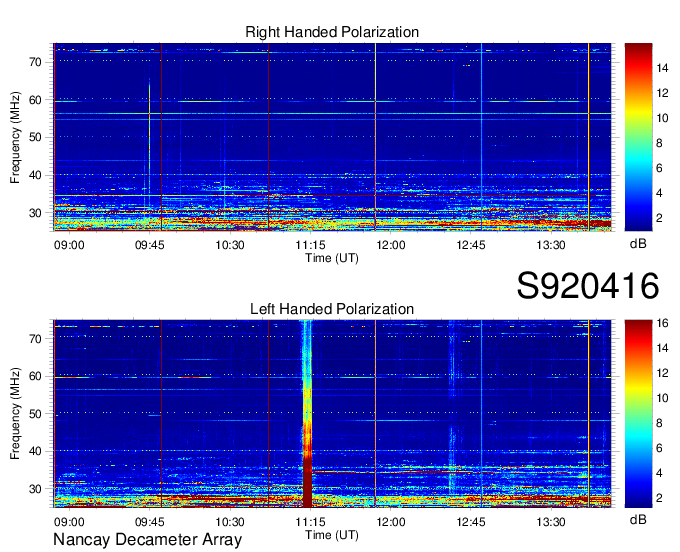Click the "10:30" tick under left-handed plot
The height and width of the screenshot is (552, 680).
(x=230, y=522)
